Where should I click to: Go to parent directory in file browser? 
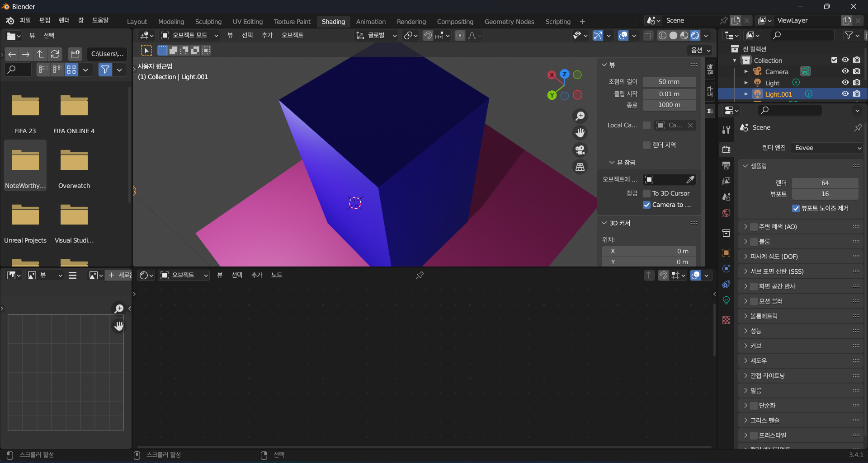click(40, 54)
